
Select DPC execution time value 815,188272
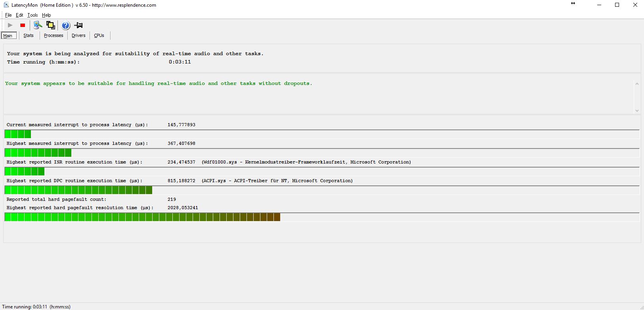(x=182, y=181)
